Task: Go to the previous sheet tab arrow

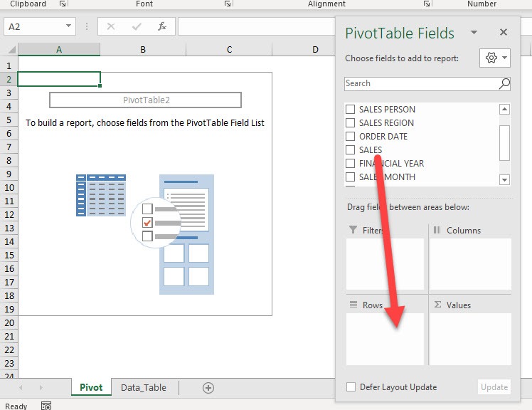Action: tap(21, 388)
